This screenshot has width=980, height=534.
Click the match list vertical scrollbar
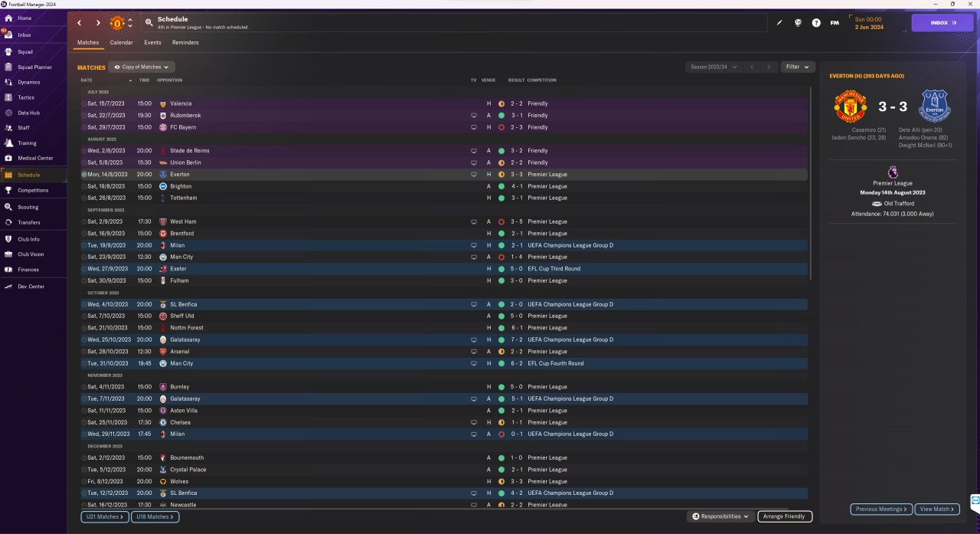coord(811,184)
